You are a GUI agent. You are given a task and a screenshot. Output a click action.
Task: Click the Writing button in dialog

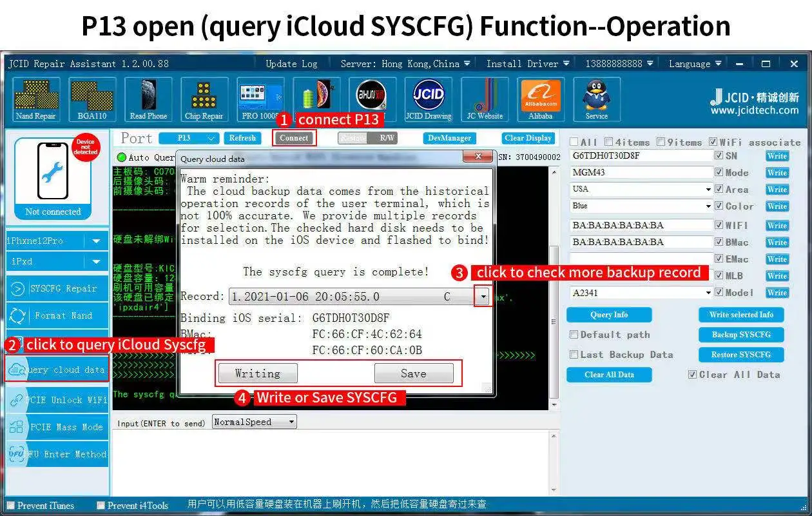point(258,373)
